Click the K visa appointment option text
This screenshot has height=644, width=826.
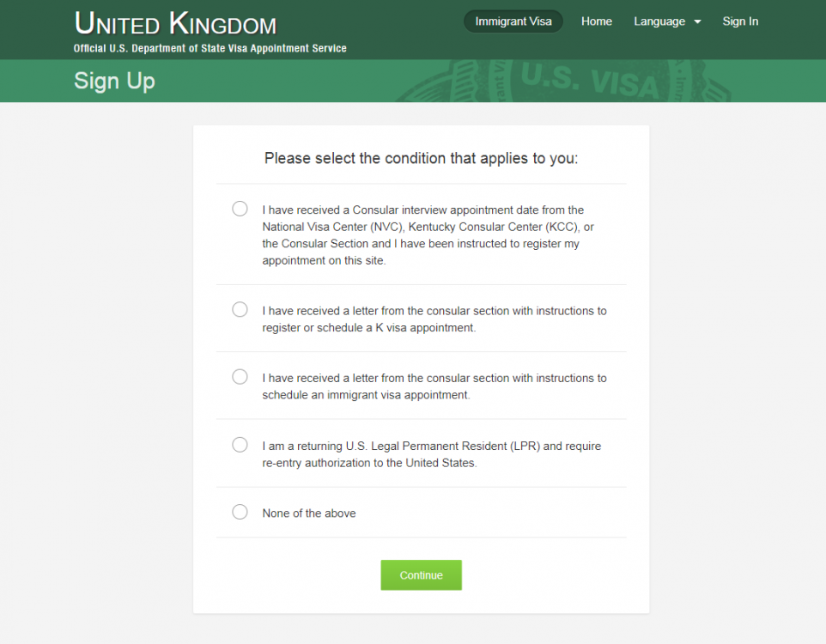(x=434, y=319)
